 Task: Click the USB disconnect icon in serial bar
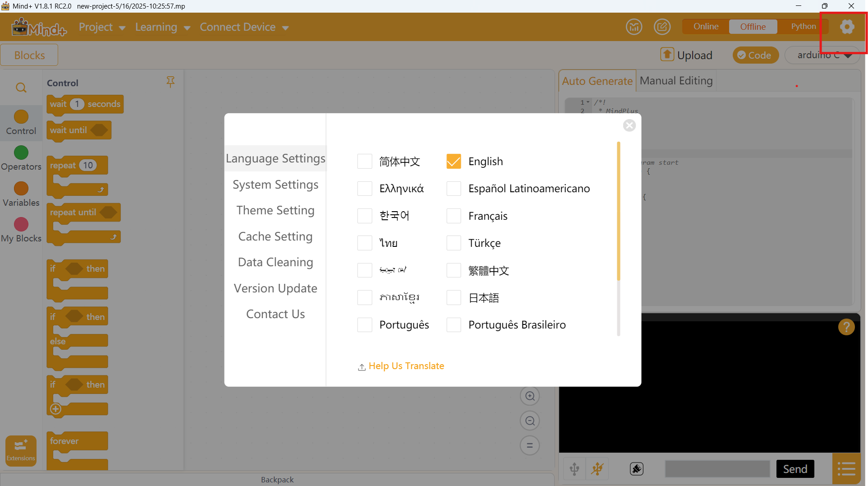coord(597,469)
